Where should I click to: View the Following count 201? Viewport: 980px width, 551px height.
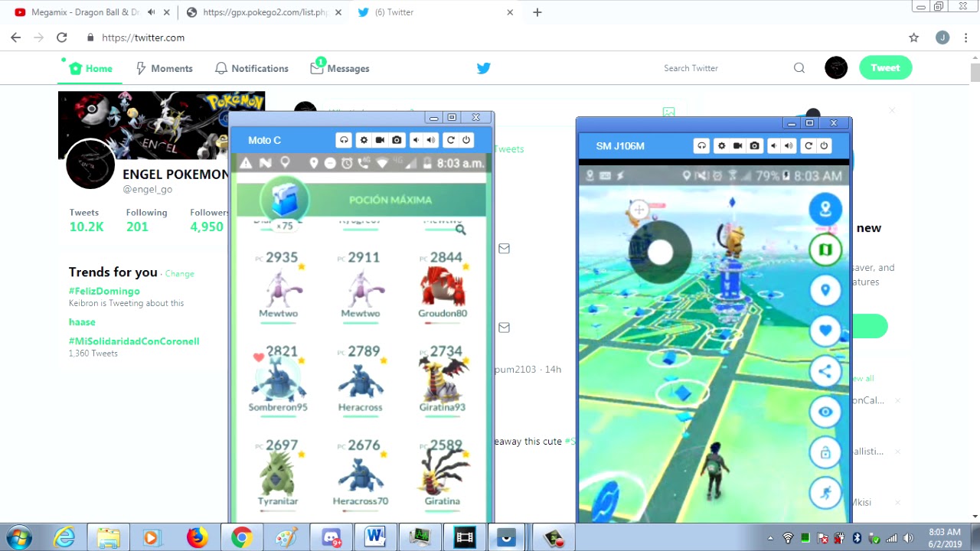click(137, 227)
